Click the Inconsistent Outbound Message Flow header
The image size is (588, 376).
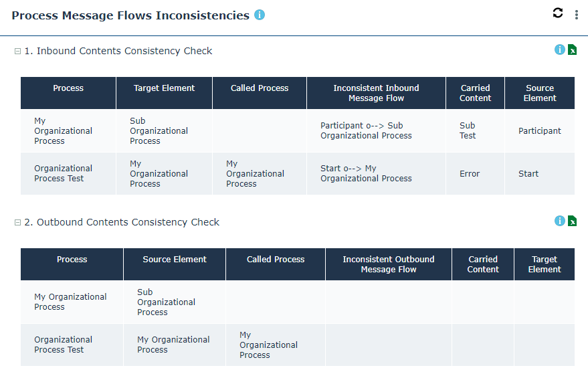(x=388, y=264)
